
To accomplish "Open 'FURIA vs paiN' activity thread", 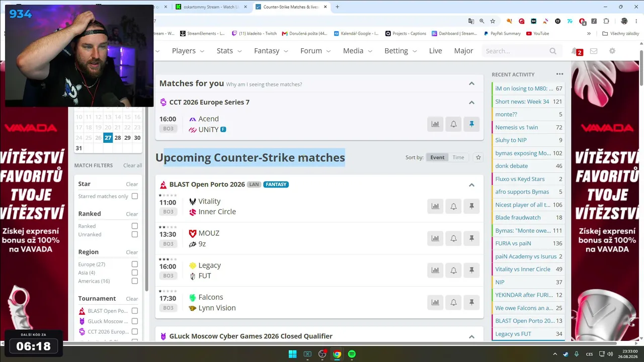I will 513,243.
